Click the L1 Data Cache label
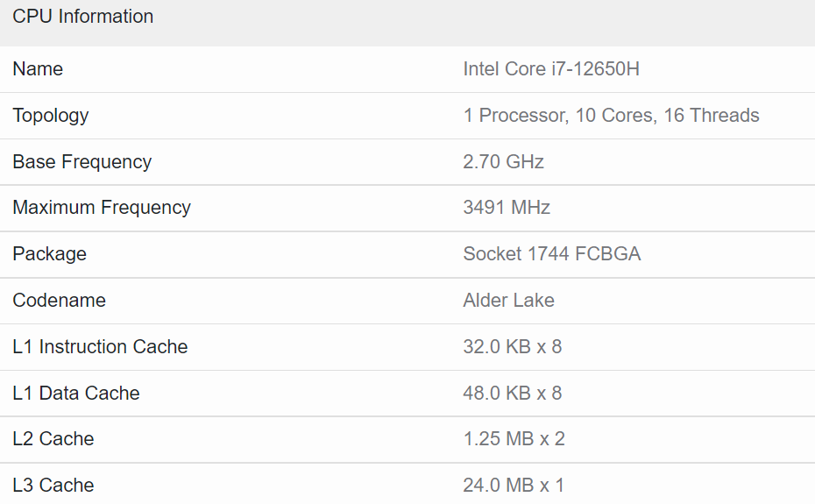This screenshot has height=504, width=815. pos(76,394)
